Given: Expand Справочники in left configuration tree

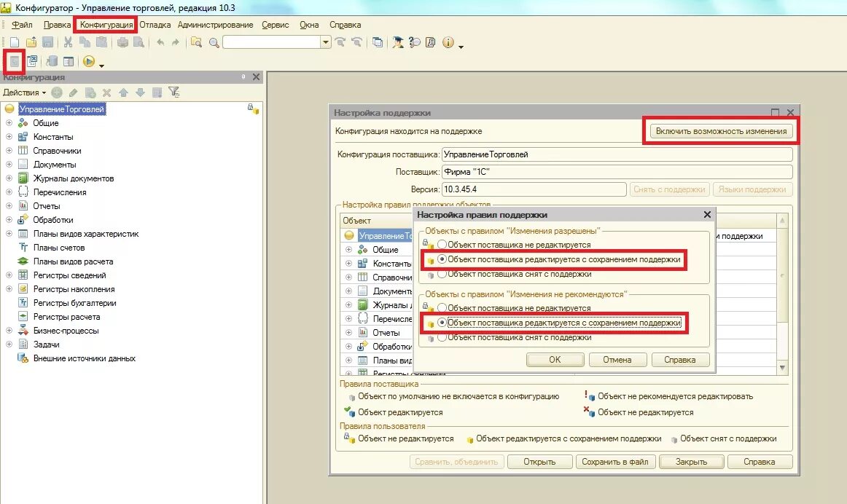Looking at the screenshot, I should coord(9,151).
